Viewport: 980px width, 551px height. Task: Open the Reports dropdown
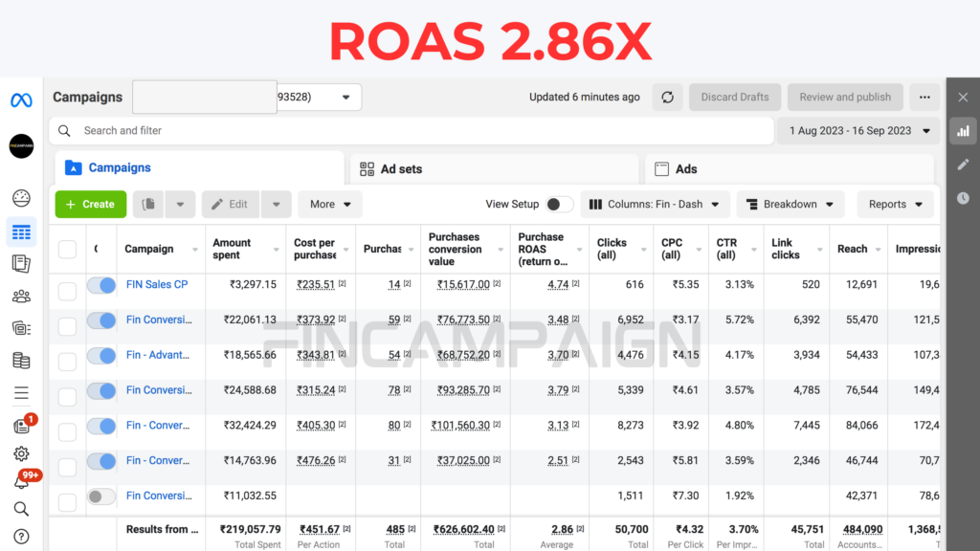click(895, 204)
